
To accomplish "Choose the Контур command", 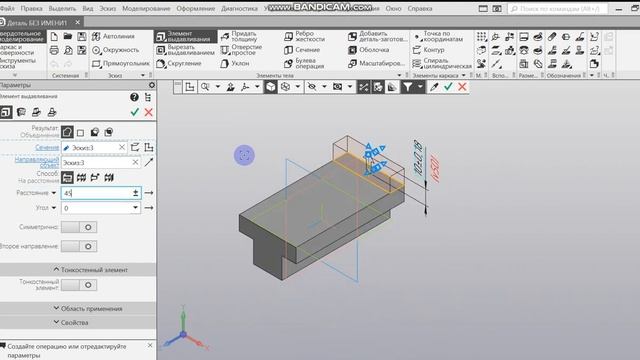I will coord(428,50).
